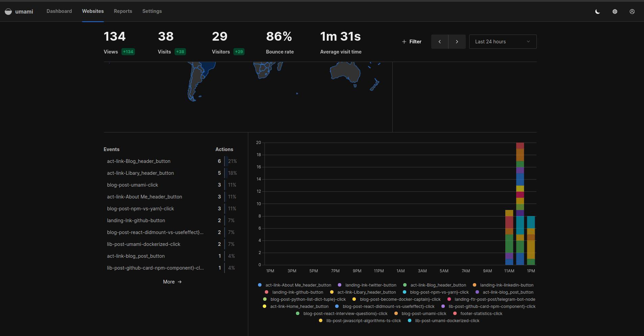Toggle act-link-Libary_header_button legend item
The image size is (644, 336).
(x=363, y=292)
